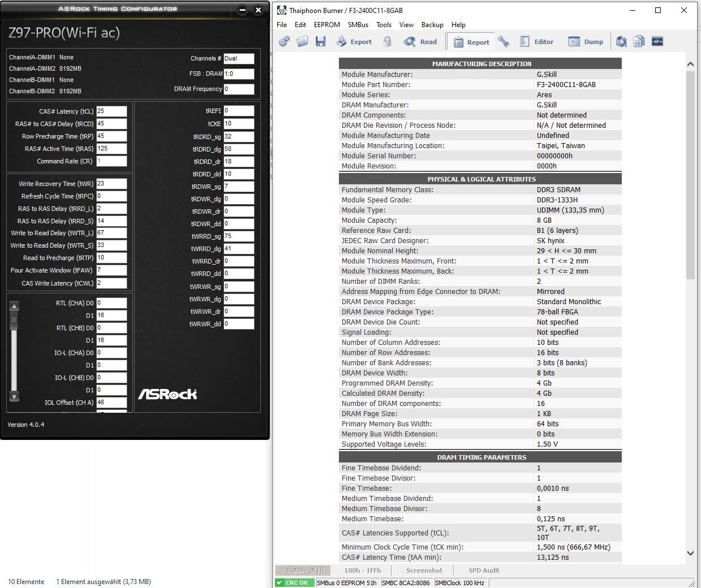Click the tRDRD_sg value field

239,137
